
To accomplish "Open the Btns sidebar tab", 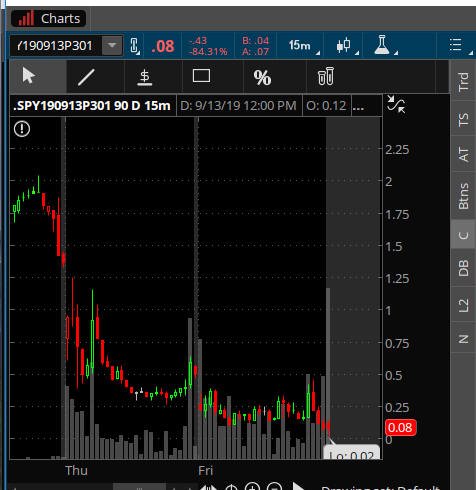I will (x=463, y=196).
